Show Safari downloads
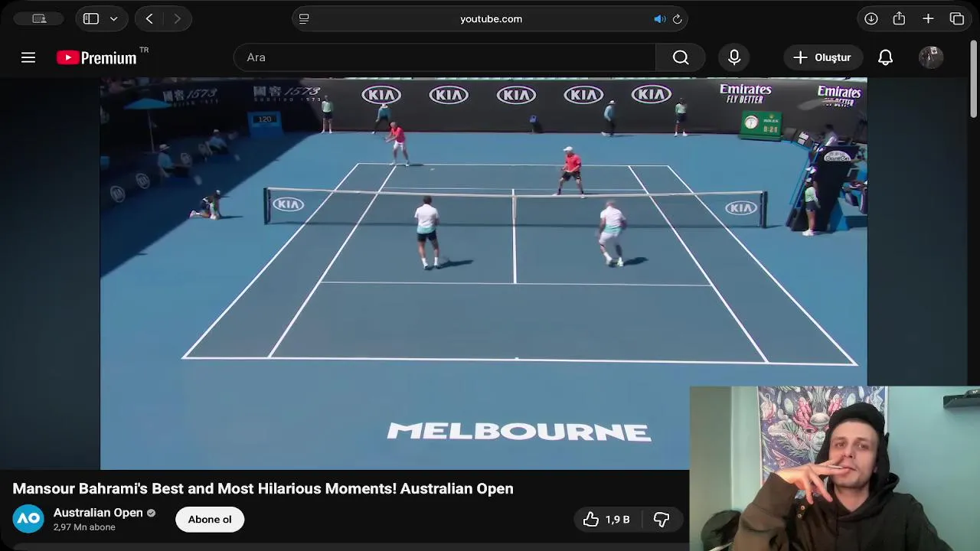 pos(871,18)
